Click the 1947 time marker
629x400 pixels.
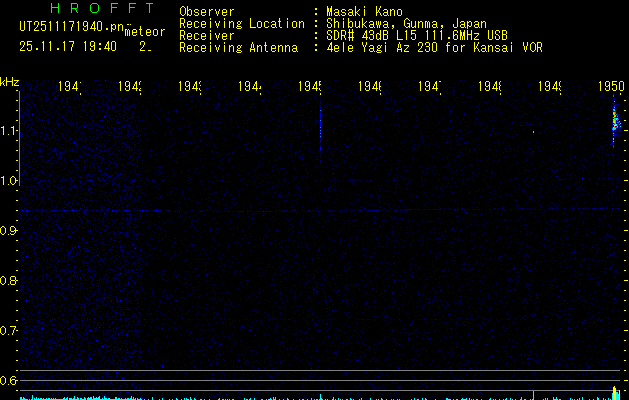430,88
